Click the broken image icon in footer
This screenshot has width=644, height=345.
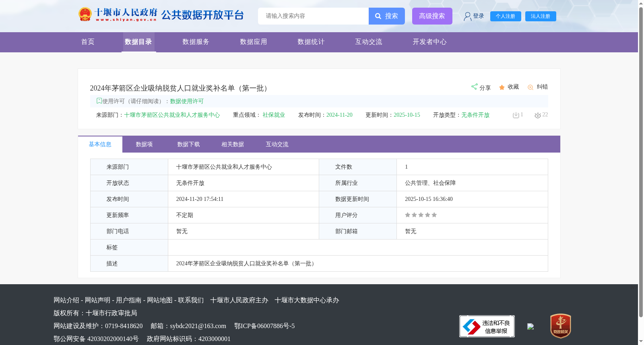530,326
